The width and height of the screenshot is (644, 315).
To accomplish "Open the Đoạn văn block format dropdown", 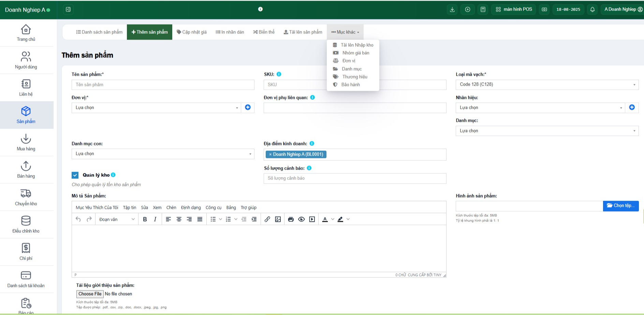I will coord(117,219).
